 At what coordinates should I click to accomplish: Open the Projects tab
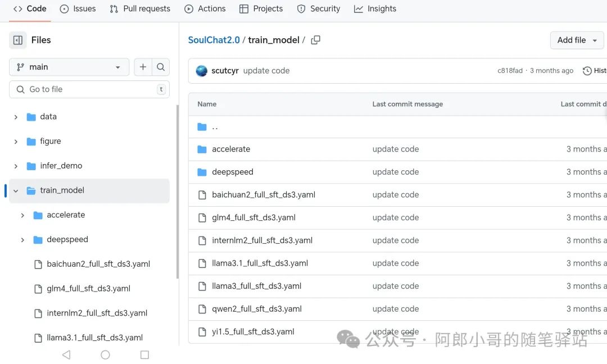(x=261, y=8)
